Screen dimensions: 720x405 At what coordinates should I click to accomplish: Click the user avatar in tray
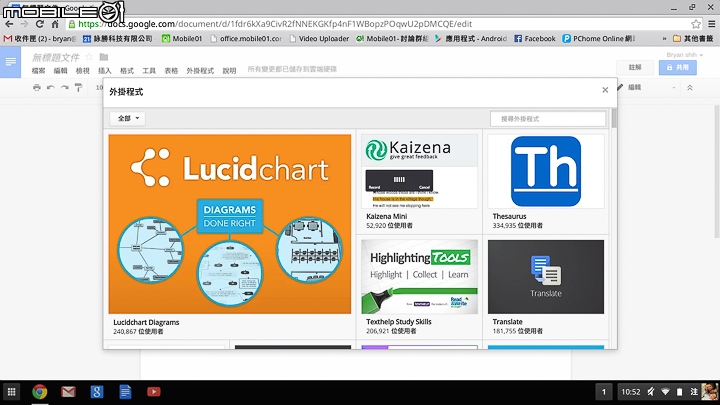[x=710, y=392]
